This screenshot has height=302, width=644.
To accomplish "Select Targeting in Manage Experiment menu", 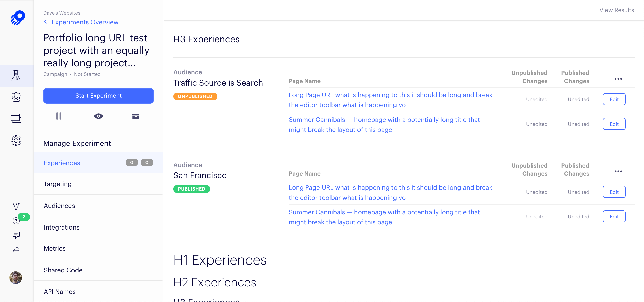I will [58, 184].
